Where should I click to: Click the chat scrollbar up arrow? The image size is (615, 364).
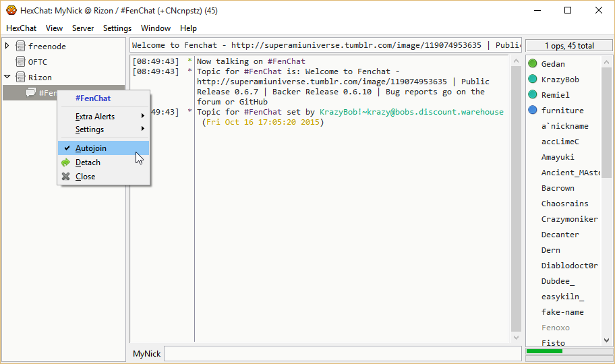click(516, 61)
